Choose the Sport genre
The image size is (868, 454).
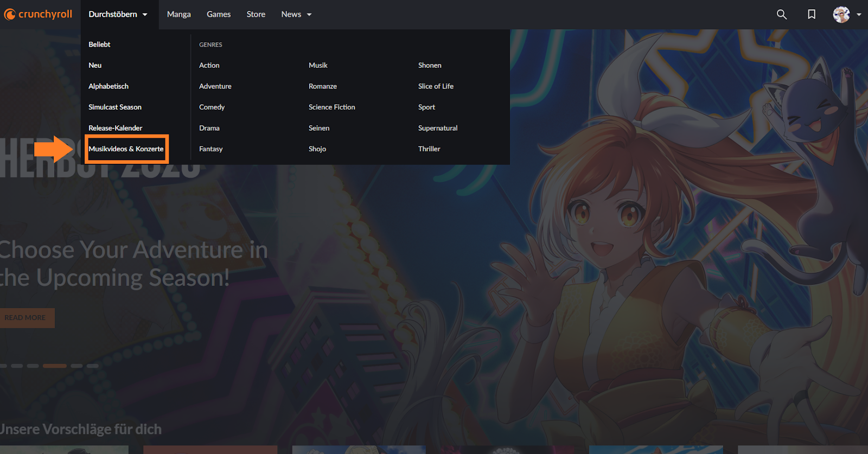[426, 107]
